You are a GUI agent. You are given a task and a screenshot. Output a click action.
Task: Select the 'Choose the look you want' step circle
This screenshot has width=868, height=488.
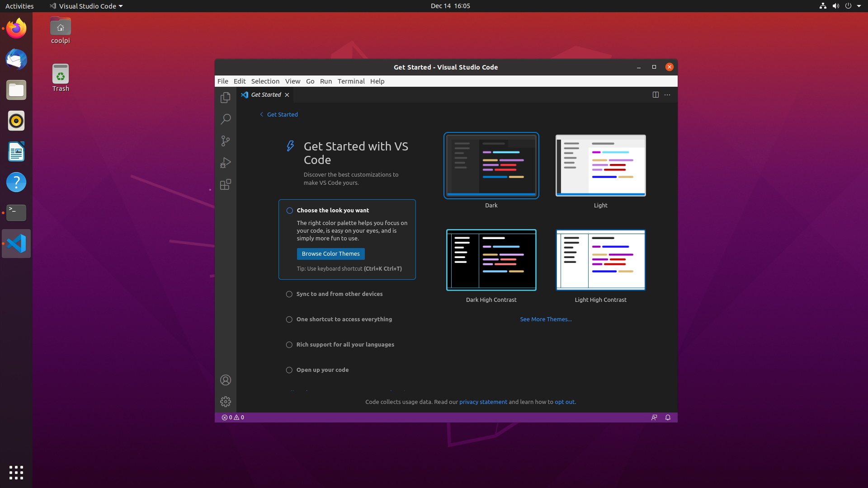289,211
